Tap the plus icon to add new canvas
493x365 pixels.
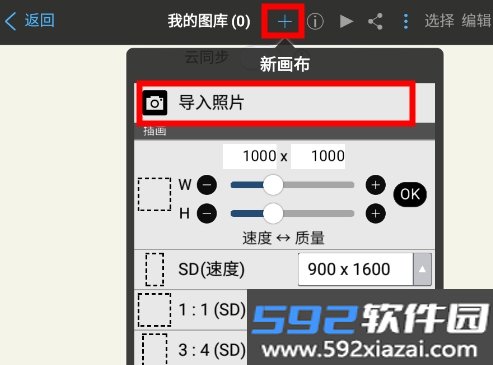pos(284,22)
